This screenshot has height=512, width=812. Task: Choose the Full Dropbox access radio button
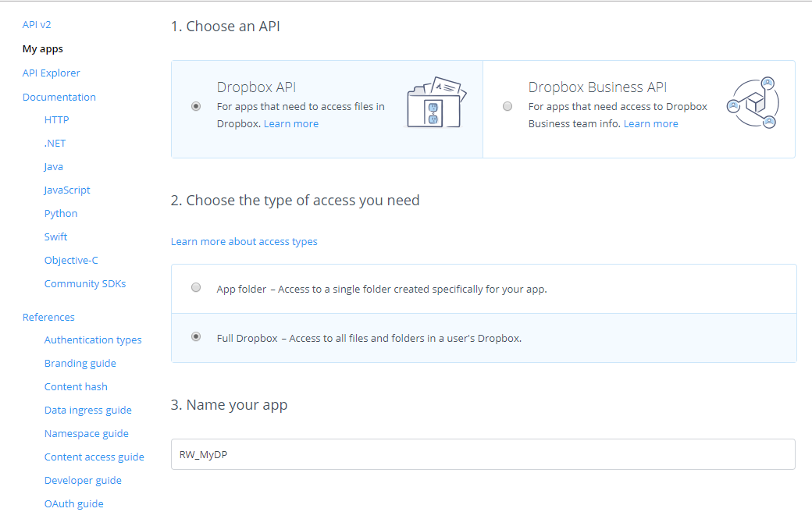click(196, 336)
